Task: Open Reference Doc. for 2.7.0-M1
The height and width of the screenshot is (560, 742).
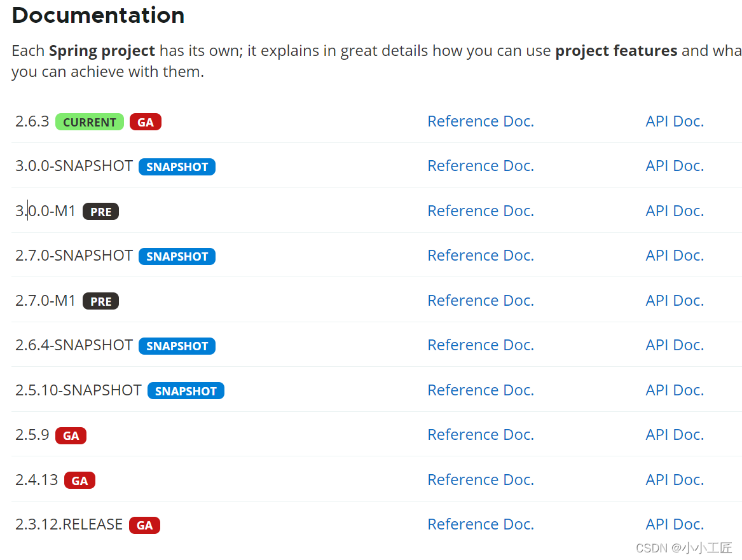Action: (x=480, y=300)
